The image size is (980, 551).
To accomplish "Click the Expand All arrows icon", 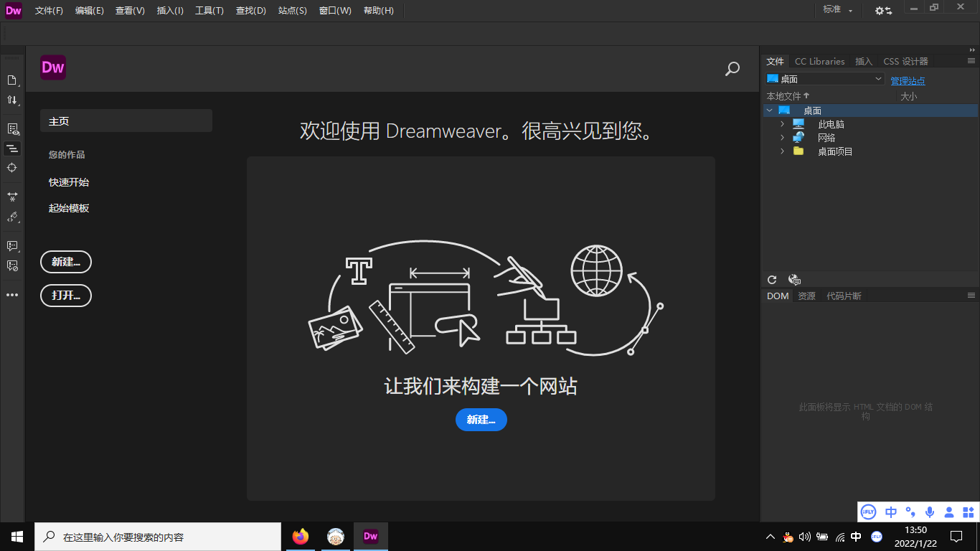I will [11, 197].
